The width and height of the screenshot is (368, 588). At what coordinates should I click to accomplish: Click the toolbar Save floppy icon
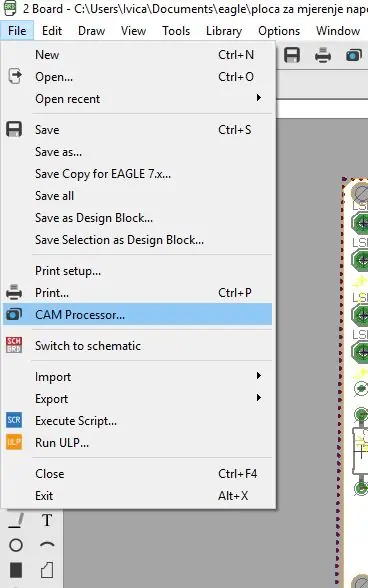292,55
